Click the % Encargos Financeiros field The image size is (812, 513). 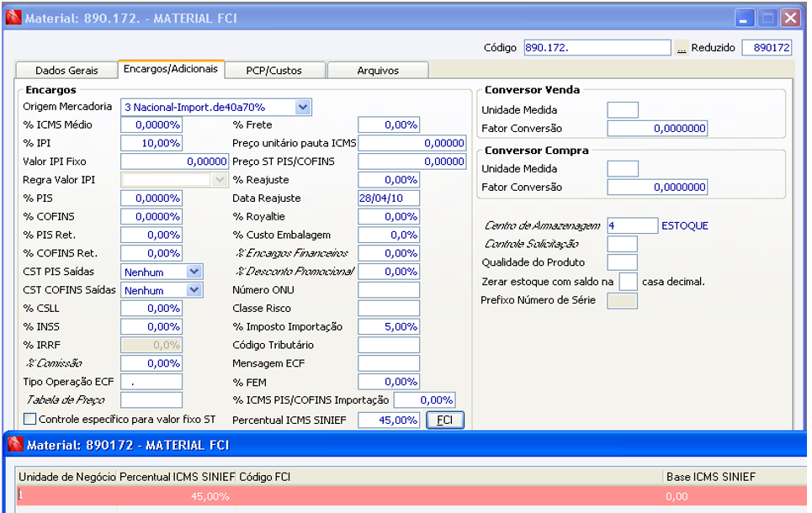point(389,253)
